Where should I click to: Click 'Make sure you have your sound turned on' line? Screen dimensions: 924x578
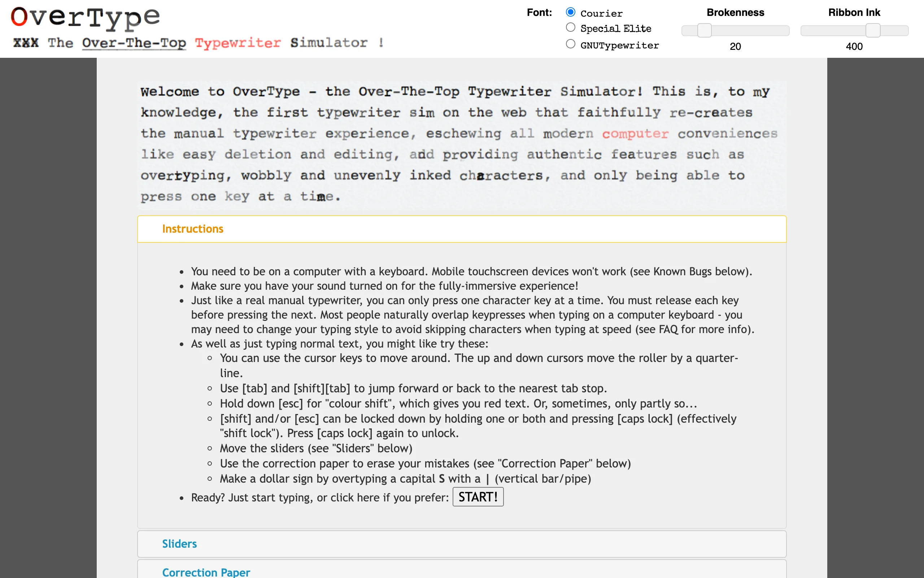click(x=384, y=286)
